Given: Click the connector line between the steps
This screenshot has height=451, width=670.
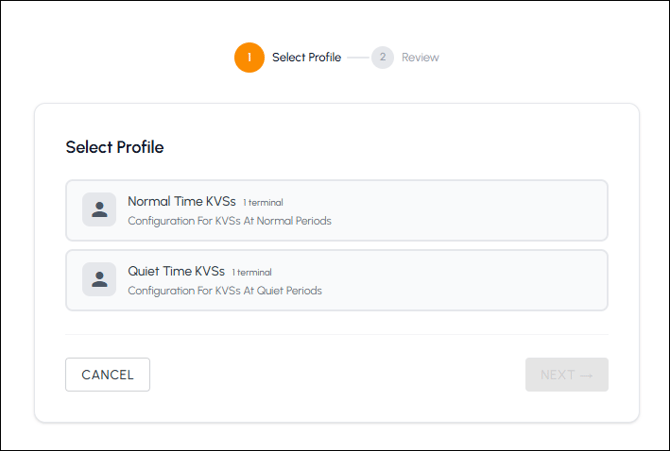Looking at the screenshot, I should pos(358,57).
